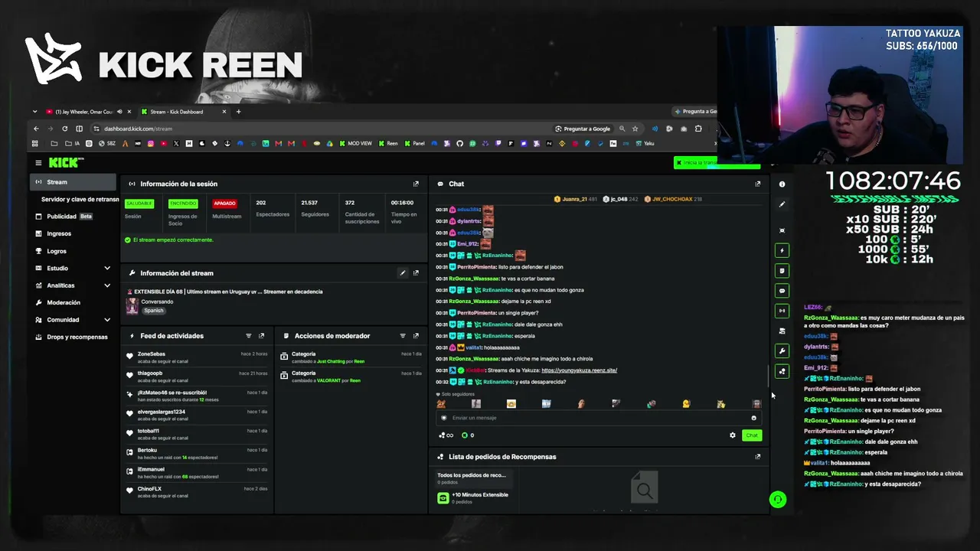980x551 pixels.
Task: Click the green Chat send button
Action: 752,435
